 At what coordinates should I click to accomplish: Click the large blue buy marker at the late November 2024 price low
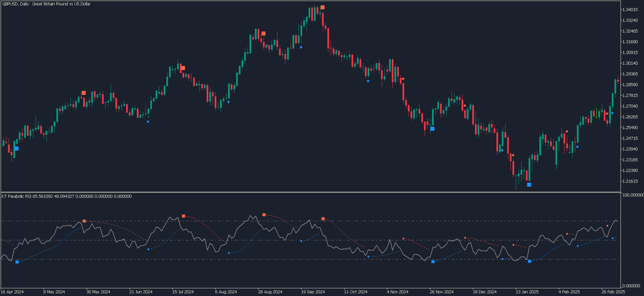(x=432, y=129)
